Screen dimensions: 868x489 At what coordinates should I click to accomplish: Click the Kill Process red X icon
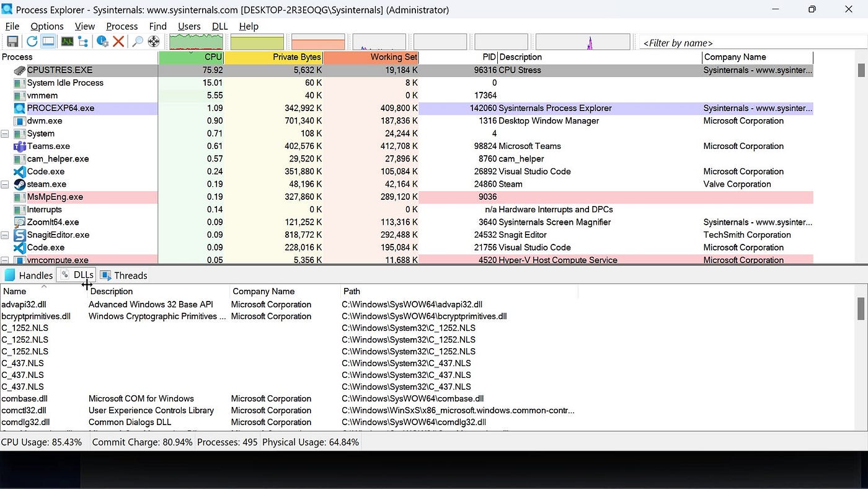click(118, 41)
